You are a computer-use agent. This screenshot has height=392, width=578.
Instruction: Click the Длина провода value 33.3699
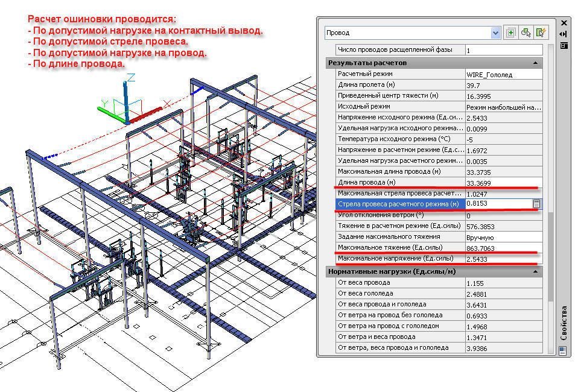pyautogui.click(x=502, y=183)
